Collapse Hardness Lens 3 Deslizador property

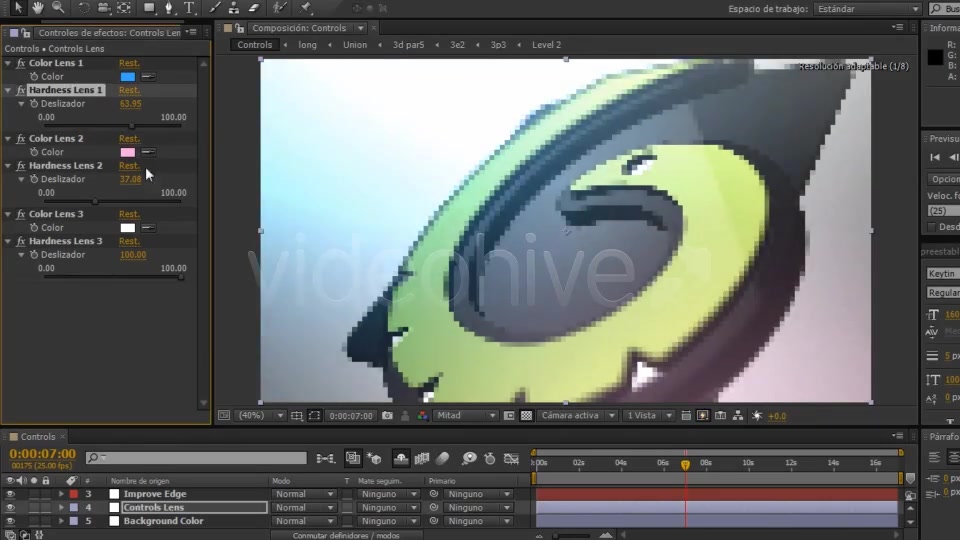(21, 255)
